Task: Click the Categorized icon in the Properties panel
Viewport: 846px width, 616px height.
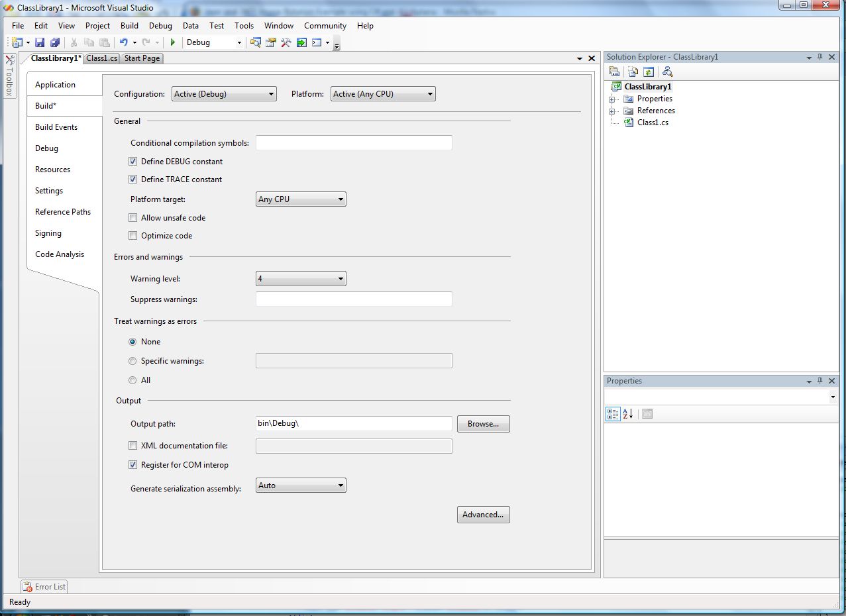Action: tap(613, 414)
